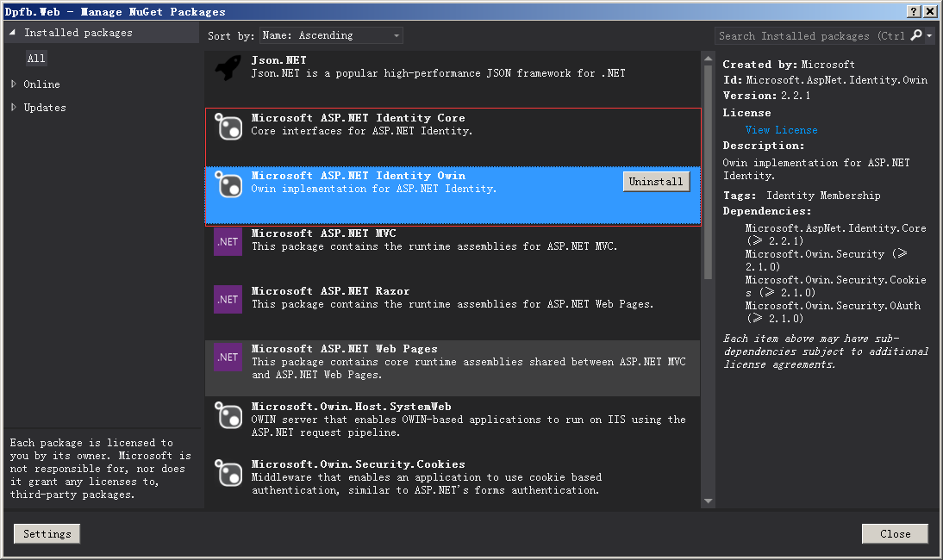Expand the Updates section arrow
943x560 pixels.
click(13, 107)
